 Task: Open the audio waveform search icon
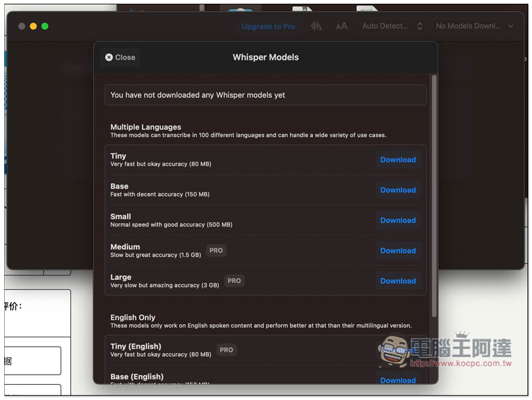pyautogui.click(x=316, y=26)
